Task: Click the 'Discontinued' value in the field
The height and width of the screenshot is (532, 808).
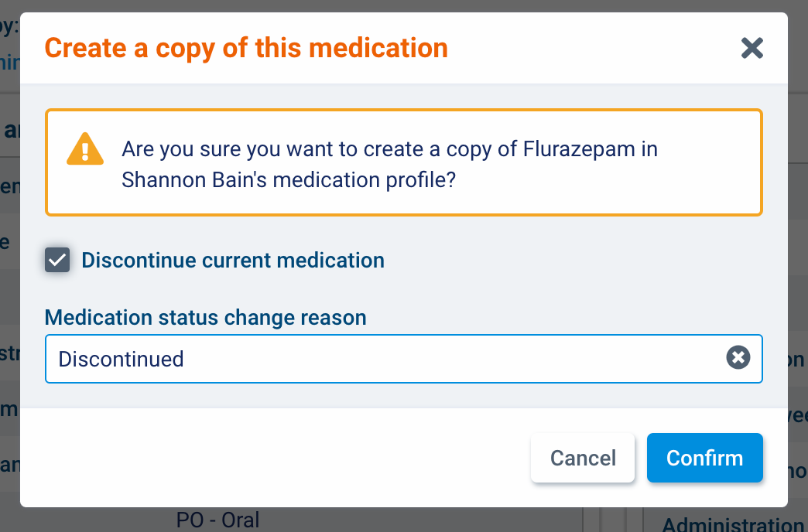Action: 122,359
